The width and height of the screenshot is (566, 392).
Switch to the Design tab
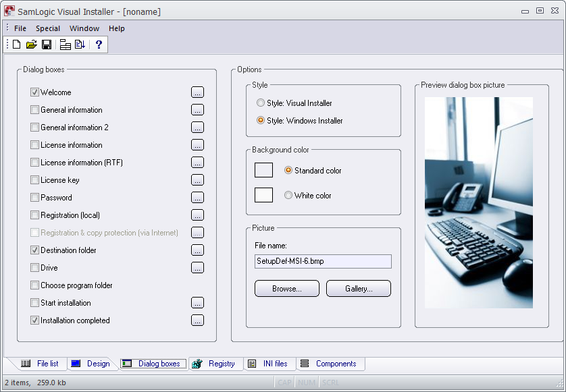point(91,364)
